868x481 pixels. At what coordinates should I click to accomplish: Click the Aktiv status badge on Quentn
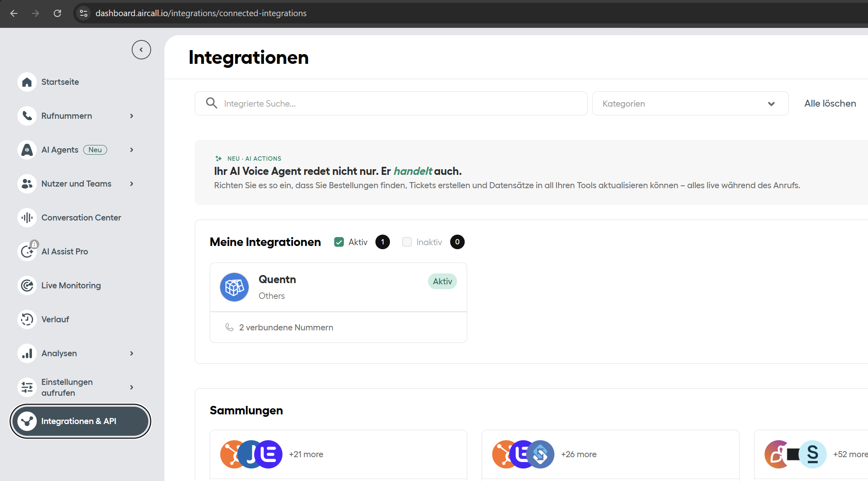point(442,281)
